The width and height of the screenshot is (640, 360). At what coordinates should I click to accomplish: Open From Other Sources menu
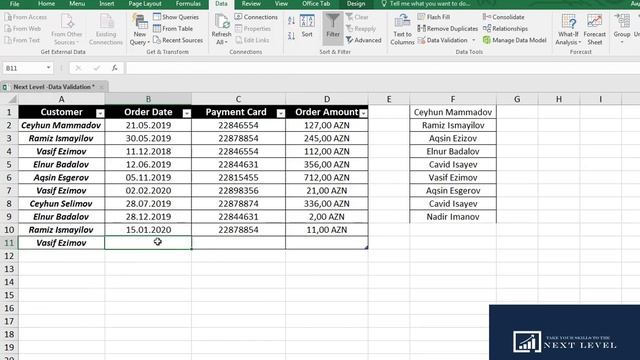coord(67,29)
